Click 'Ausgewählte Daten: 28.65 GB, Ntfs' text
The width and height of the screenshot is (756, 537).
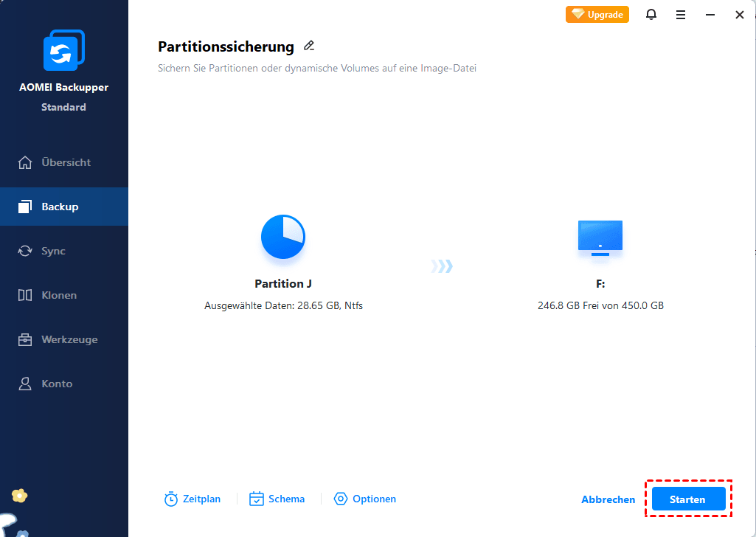pyautogui.click(x=283, y=305)
